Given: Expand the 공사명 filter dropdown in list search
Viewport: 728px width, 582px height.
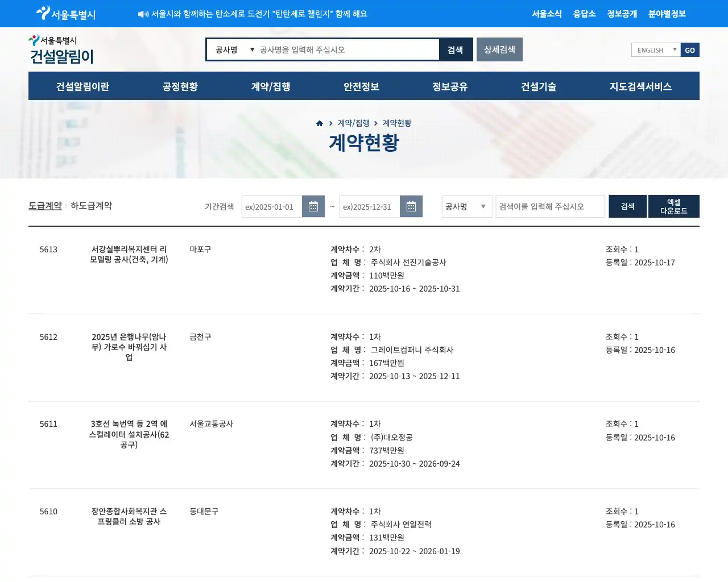Looking at the screenshot, I should pos(466,206).
